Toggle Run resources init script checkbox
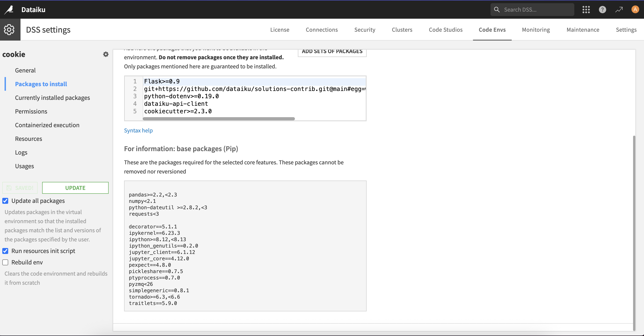 pyautogui.click(x=5, y=251)
